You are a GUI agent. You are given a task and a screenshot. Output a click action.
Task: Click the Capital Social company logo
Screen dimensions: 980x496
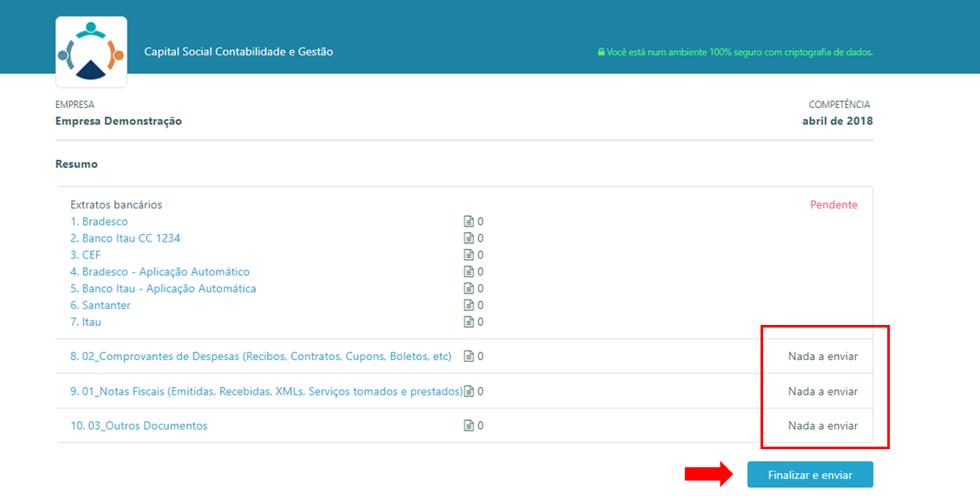click(x=91, y=52)
